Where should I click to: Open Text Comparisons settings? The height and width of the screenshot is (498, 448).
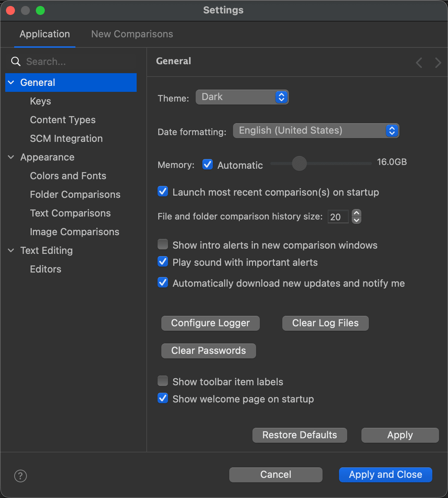70,213
